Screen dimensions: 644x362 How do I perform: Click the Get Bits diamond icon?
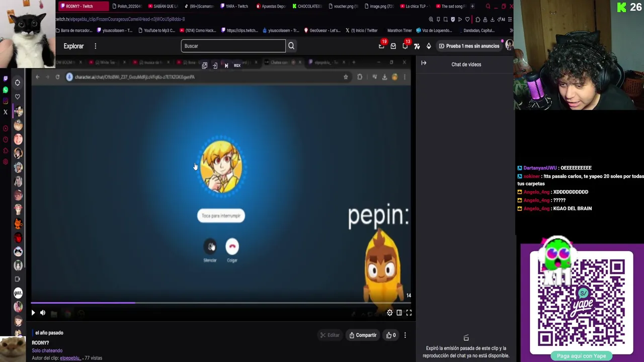click(429, 46)
